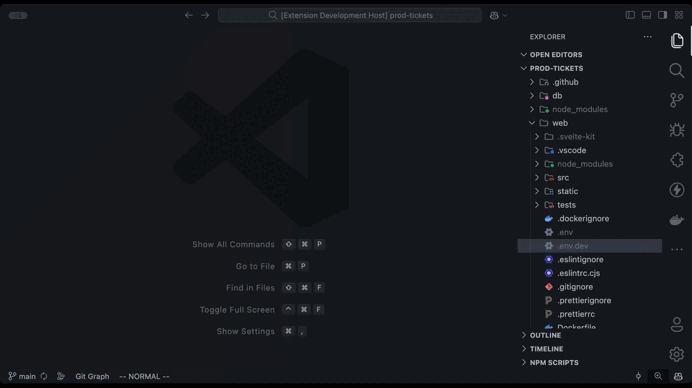Open the Customize Layout icon
Image resolution: width=692 pixels, height=388 pixels.
679,15
